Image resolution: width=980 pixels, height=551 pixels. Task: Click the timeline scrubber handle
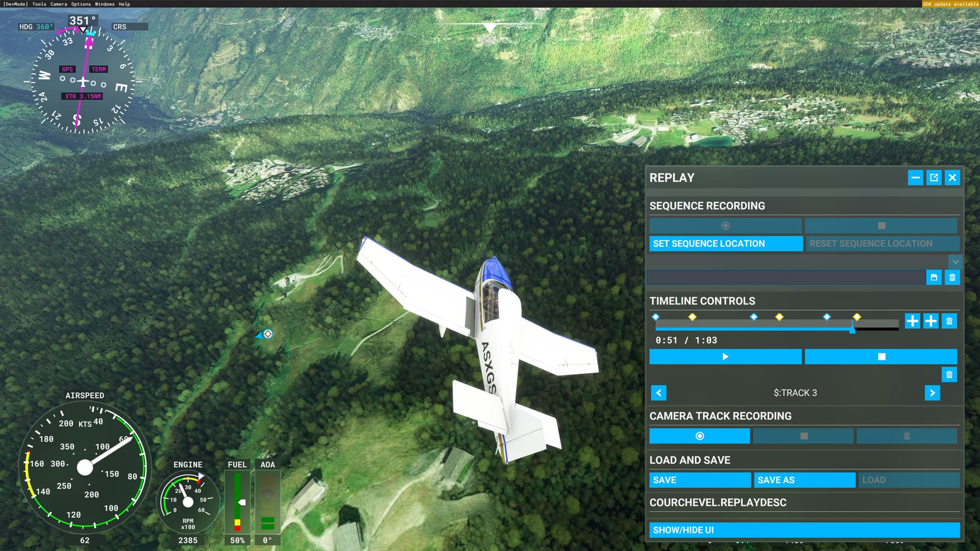[852, 329]
